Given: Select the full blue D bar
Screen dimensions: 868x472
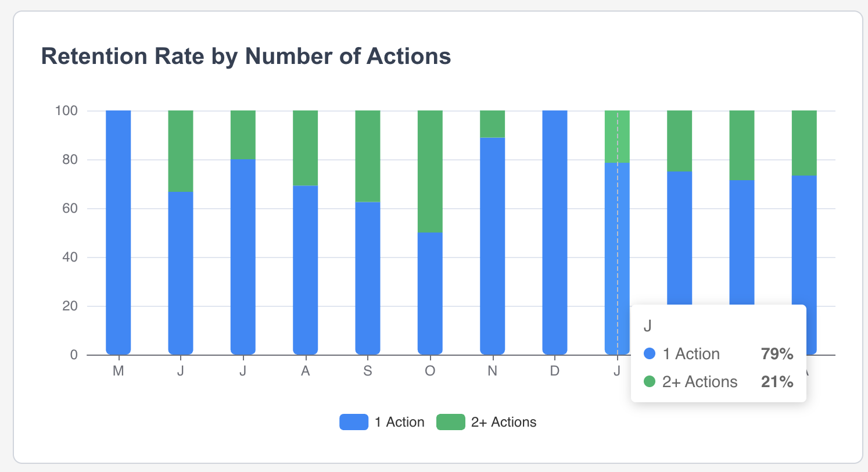Looking at the screenshot, I should (x=555, y=233).
